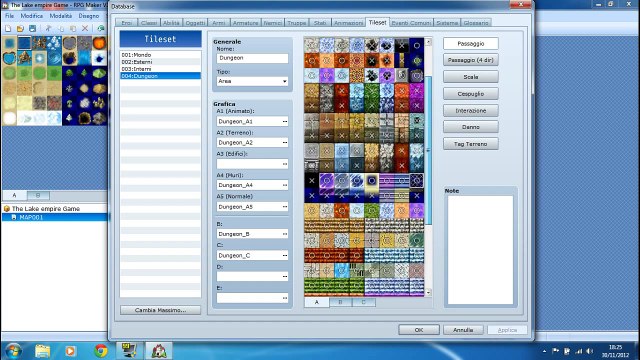This screenshot has height=360, width=640.
Task: Click the Save Project floppy icon
Action: [32, 28]
